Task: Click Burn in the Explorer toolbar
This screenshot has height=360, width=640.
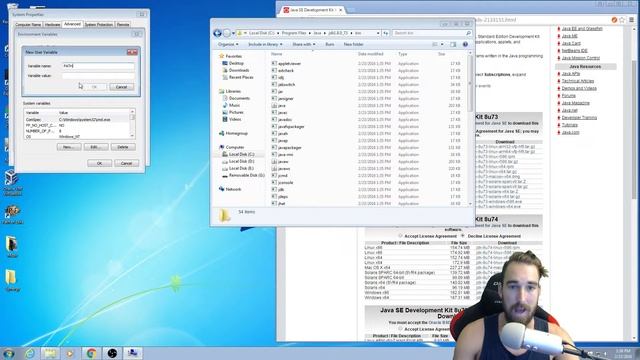Action: click(x=330, y=44)
